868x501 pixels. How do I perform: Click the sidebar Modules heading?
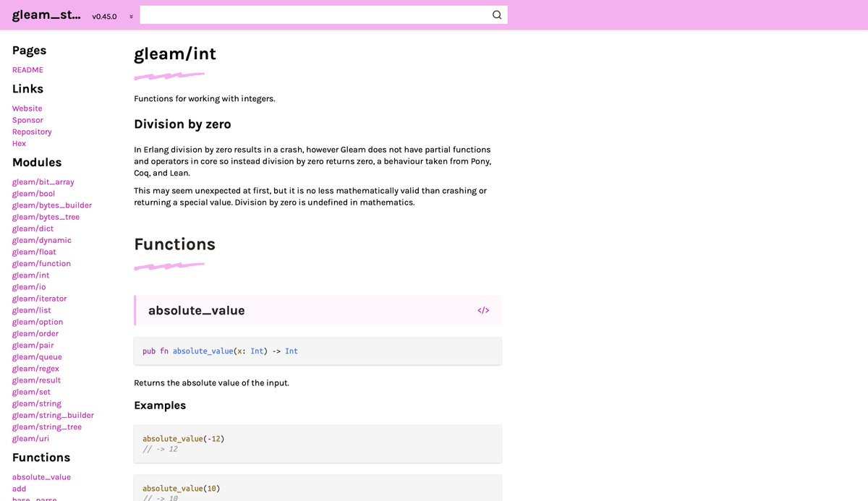[37, 163]
